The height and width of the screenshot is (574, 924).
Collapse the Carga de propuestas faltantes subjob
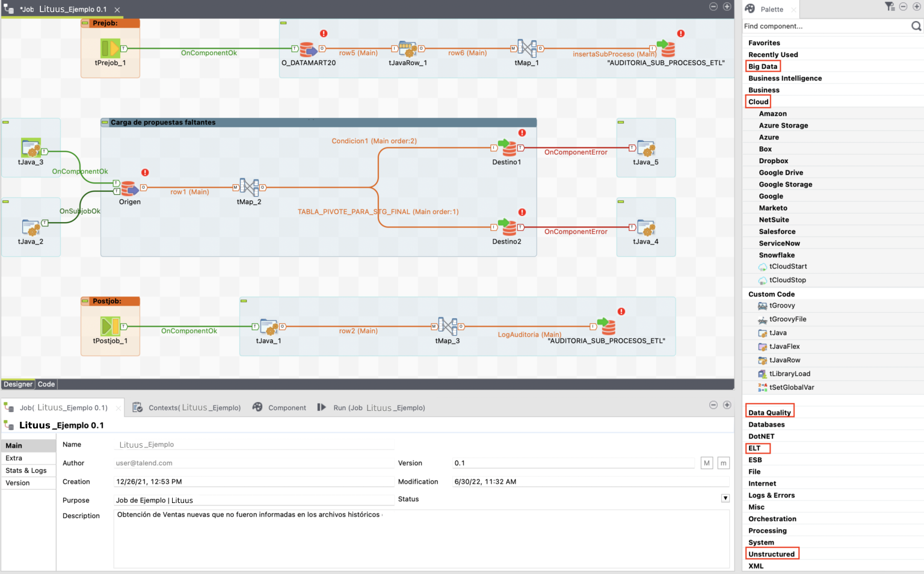pyautogui.click(x=105, y=122)
